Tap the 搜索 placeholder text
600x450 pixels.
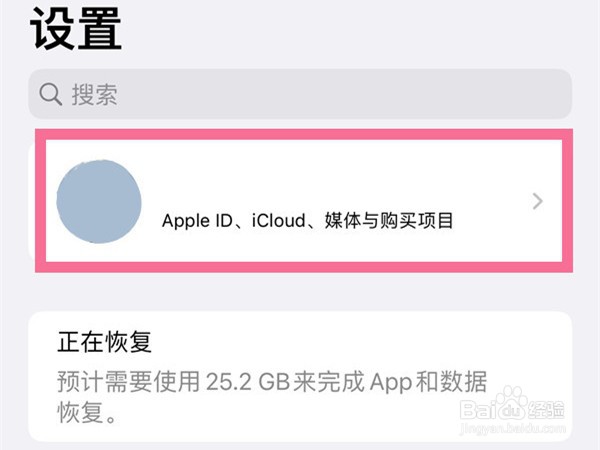point(95,94)
